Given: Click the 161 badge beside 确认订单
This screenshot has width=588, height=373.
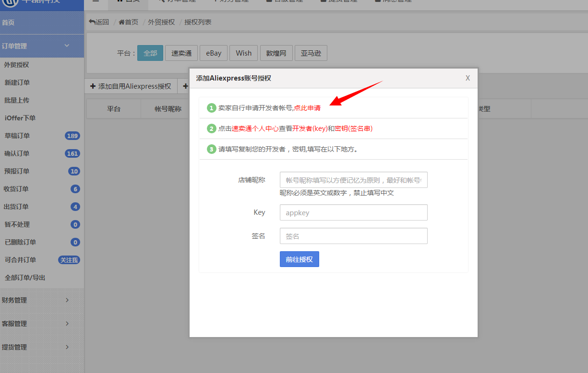Looking at the screenshot, I should click(x=72, y=153).
